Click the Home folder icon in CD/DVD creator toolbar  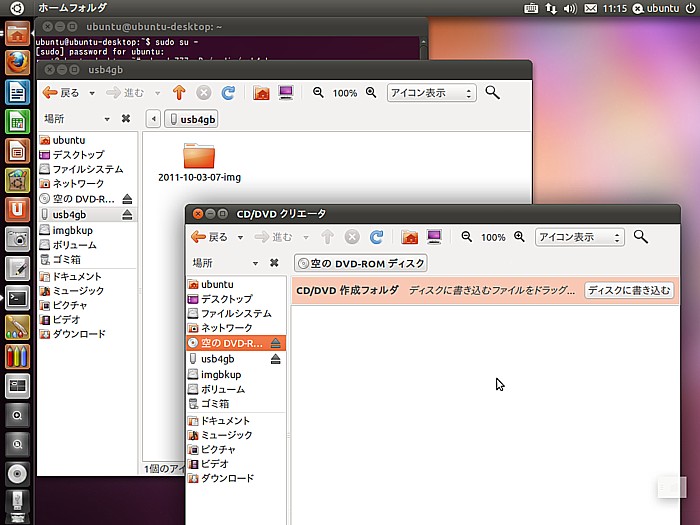point(409,238)
